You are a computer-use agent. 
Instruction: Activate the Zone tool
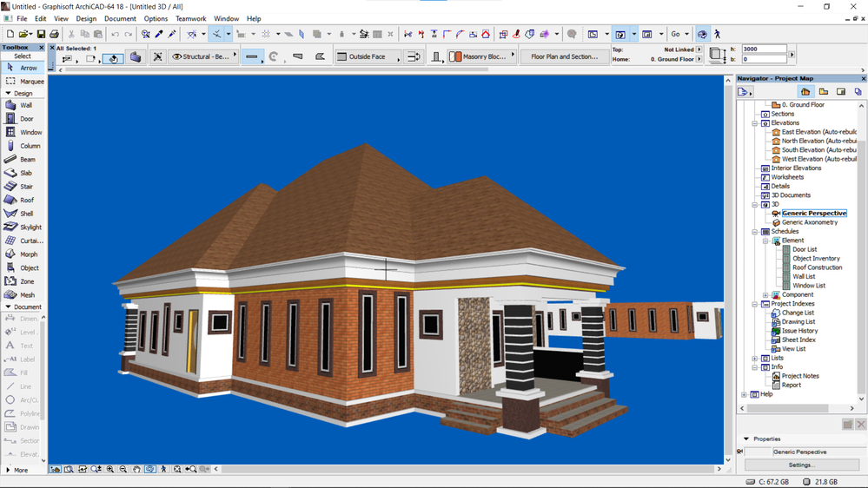[x=22, y=281]
